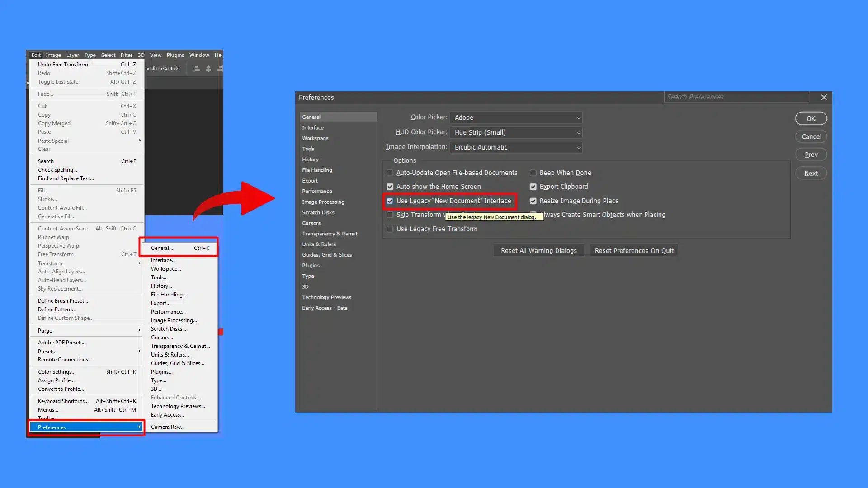Click Search Preferences input field

click(735, 97)
